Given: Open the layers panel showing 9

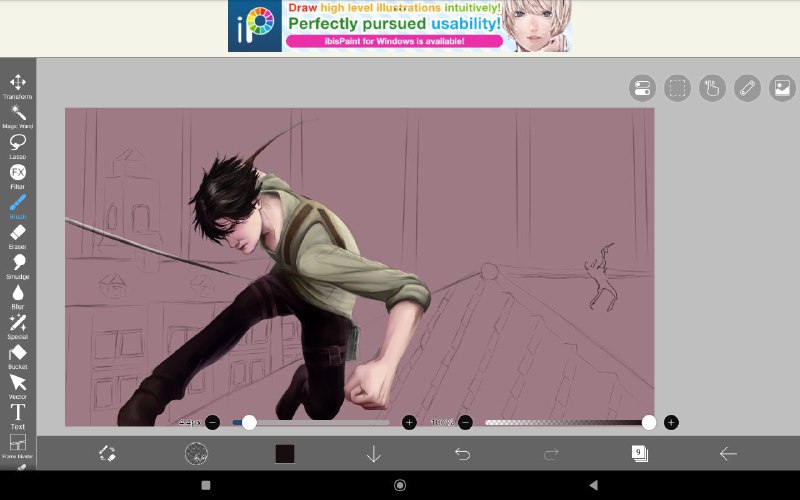Looking at the screenshot, I should pos(639,454).
